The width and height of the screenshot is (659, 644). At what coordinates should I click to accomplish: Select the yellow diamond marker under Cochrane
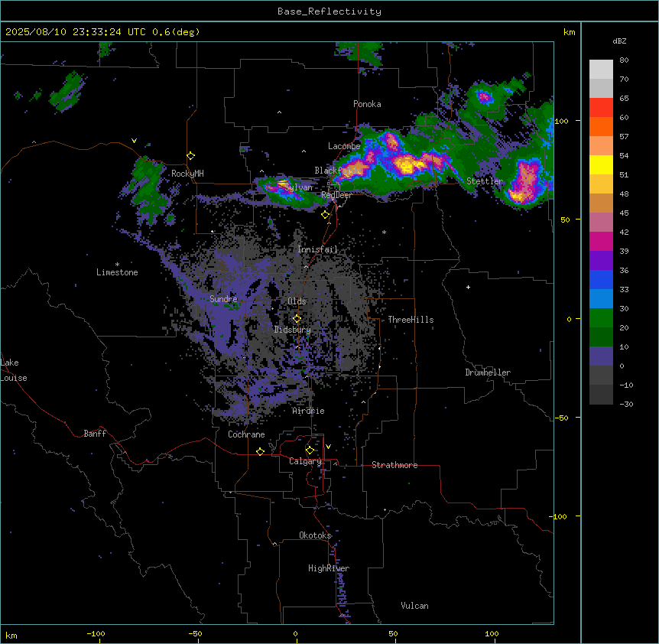[x=260, y=451]
